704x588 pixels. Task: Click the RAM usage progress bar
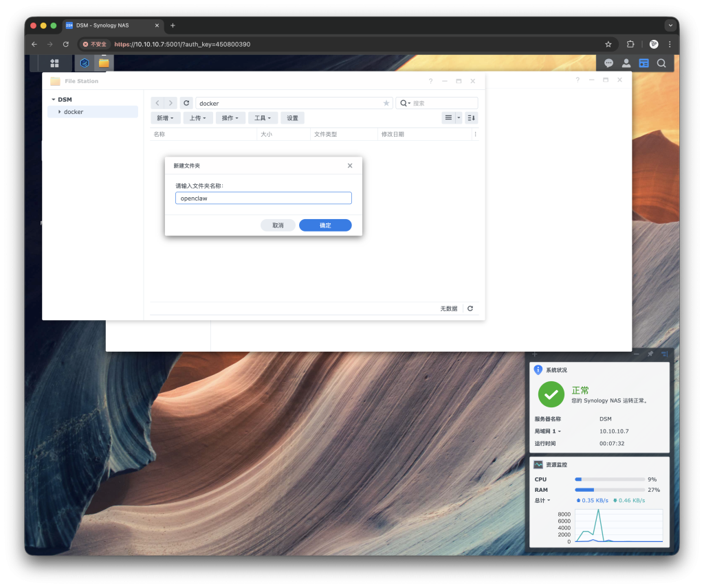609,490
